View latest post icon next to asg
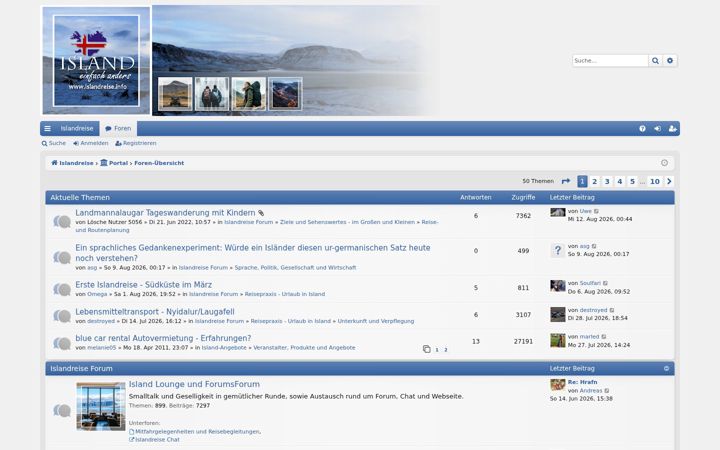720x450 pixels. (x=594, y=247)
